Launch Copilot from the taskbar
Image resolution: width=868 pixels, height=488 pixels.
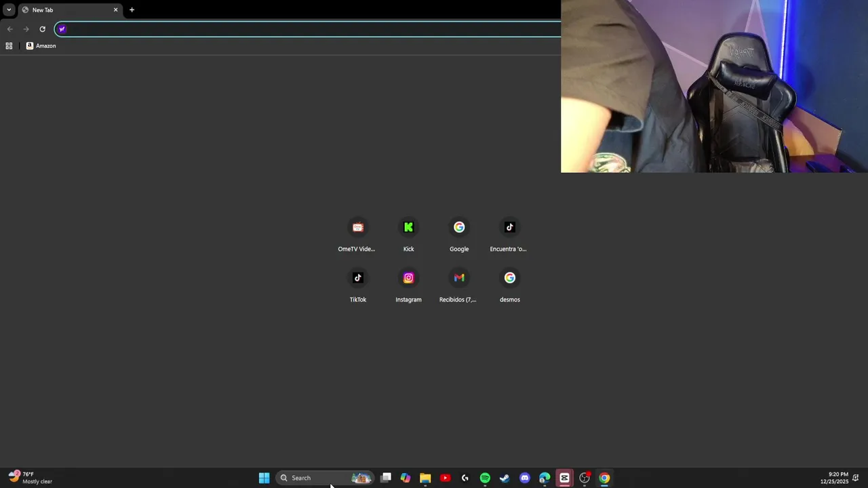pyautogui.click(x=406, y=478)
